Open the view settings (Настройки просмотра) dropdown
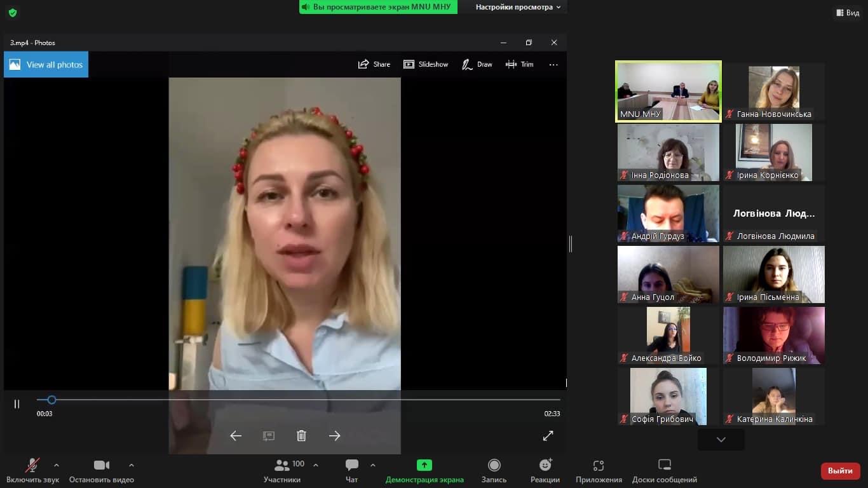 518,7
